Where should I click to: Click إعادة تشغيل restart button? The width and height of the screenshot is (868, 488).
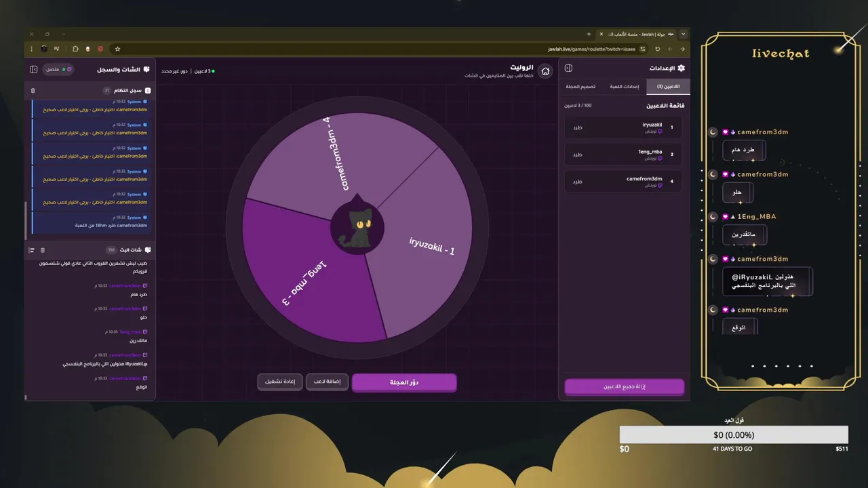click(279, 382)
